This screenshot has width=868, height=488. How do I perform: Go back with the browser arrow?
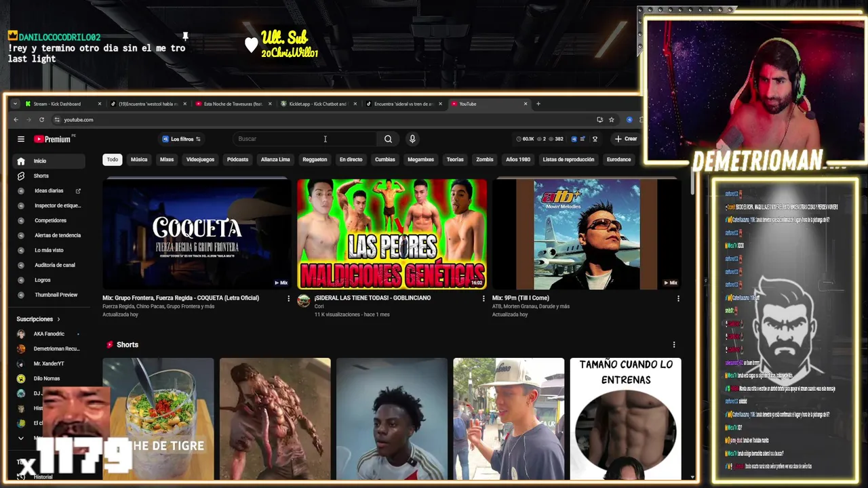(16, 120)
